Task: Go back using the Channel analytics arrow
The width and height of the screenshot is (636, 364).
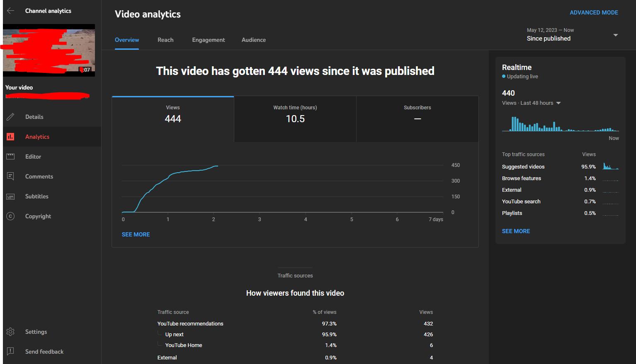Action: [x=11, y=11]
